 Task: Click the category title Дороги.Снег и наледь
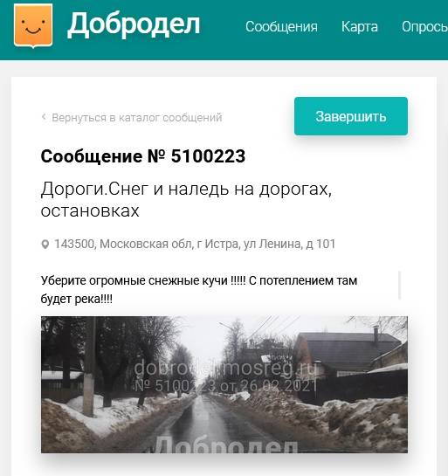click(x=186, y=199)
